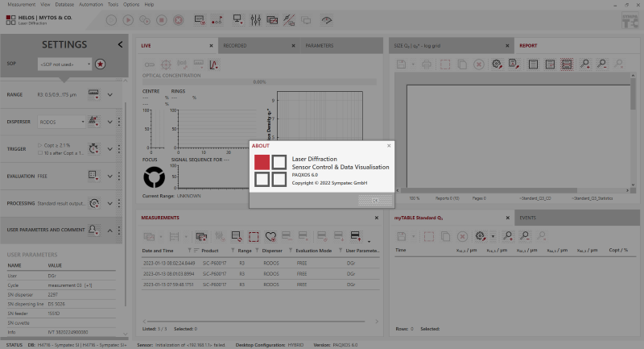The width and height of the screenshot is (644, 349).
Task: Click OK in the About dialog
Action: (x=375, y=201)
